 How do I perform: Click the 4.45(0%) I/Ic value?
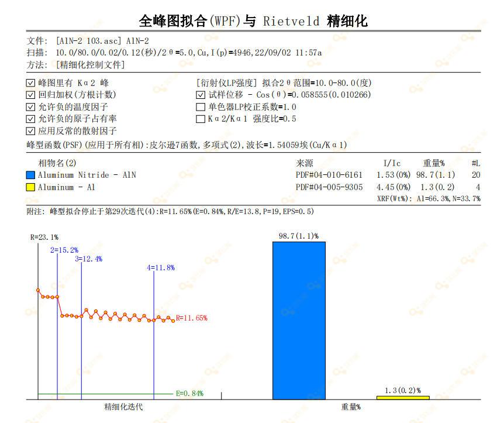click(393, 187)
